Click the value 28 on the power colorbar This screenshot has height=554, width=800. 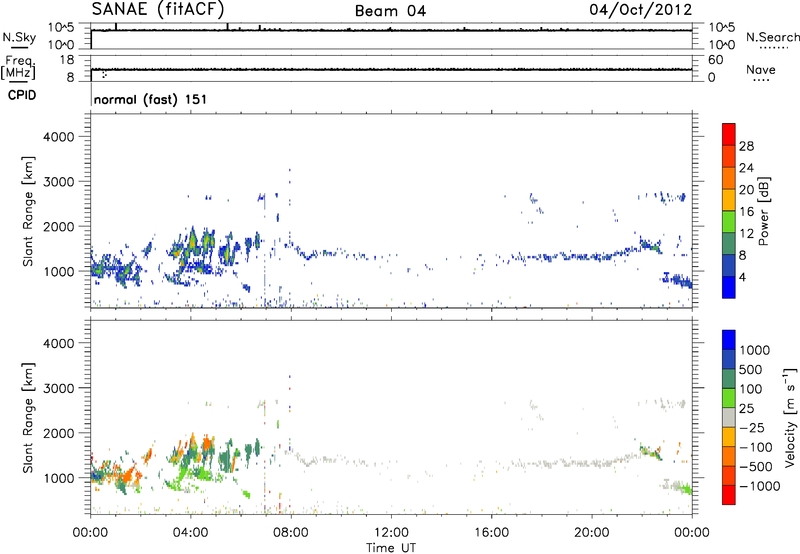(x=746, y=146)
